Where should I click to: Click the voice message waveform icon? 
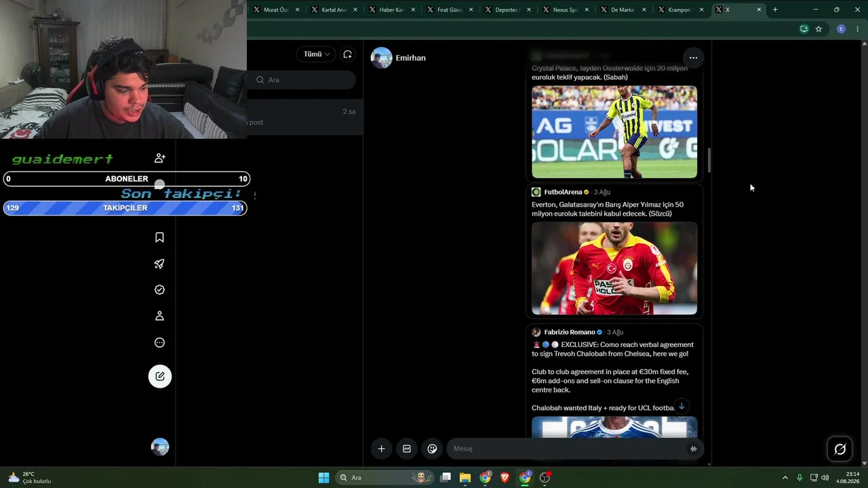693,449
